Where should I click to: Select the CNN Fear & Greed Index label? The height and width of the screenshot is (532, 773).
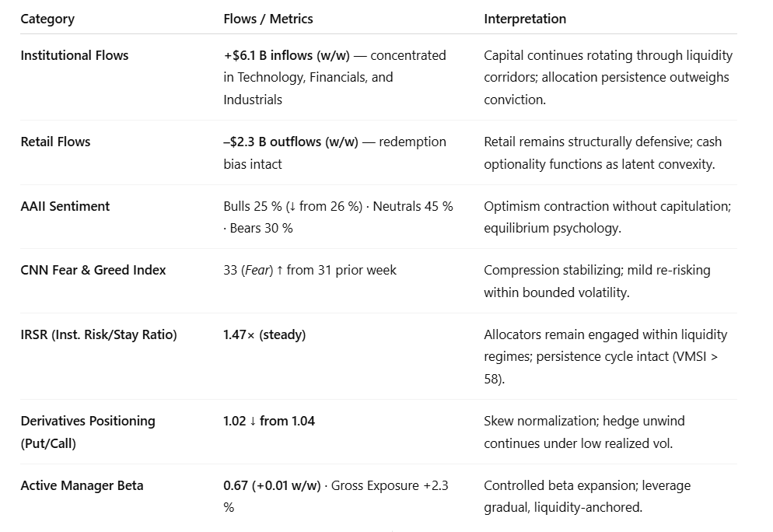pyautogui.click(x=93, y=270)
